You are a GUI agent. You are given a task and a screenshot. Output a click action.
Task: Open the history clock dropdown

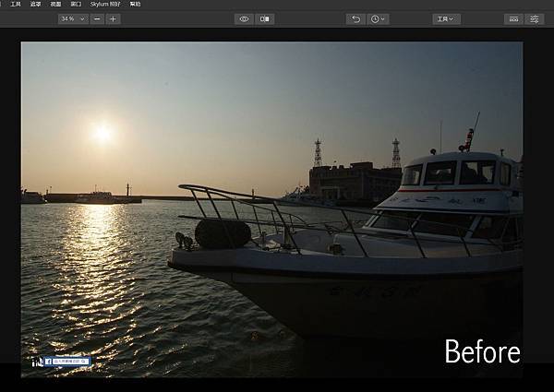tap(378, 19)
